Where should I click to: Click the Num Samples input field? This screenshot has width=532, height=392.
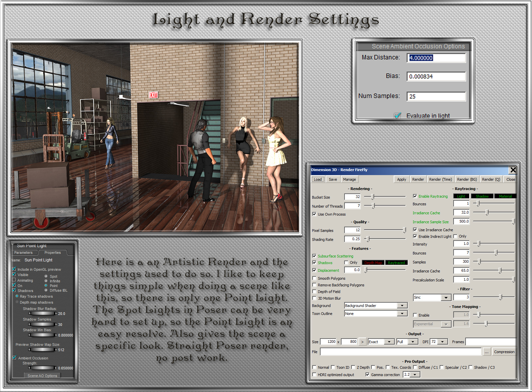click(x=436, y=97)
